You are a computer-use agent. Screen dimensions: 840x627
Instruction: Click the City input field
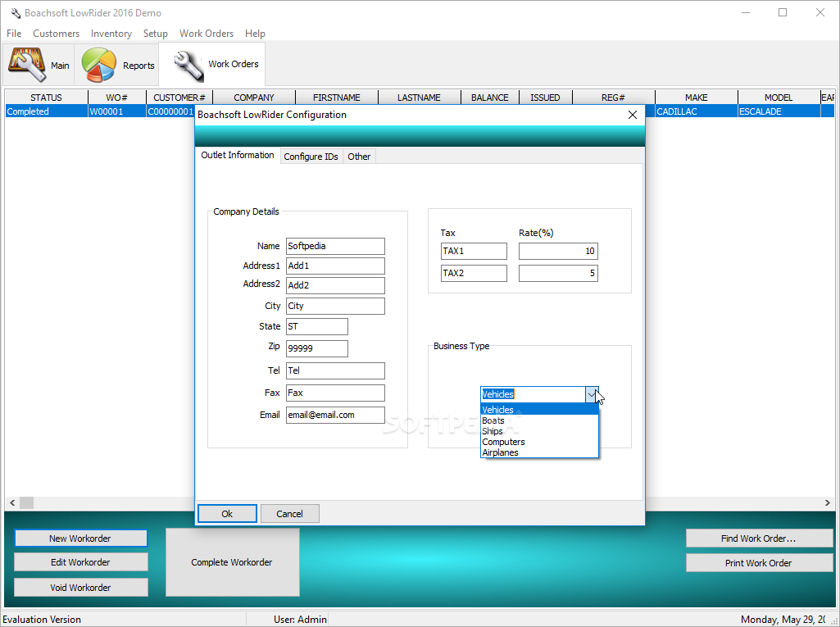[335, 306]
